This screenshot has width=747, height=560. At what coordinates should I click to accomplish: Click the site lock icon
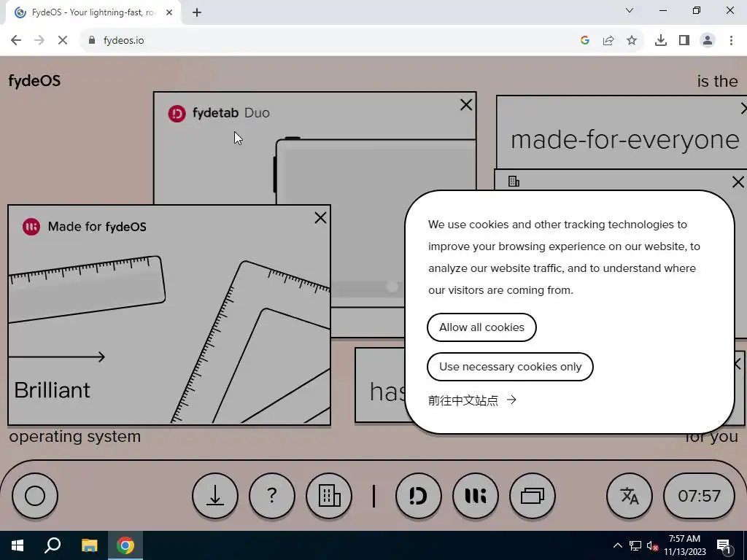click(92, 41)
